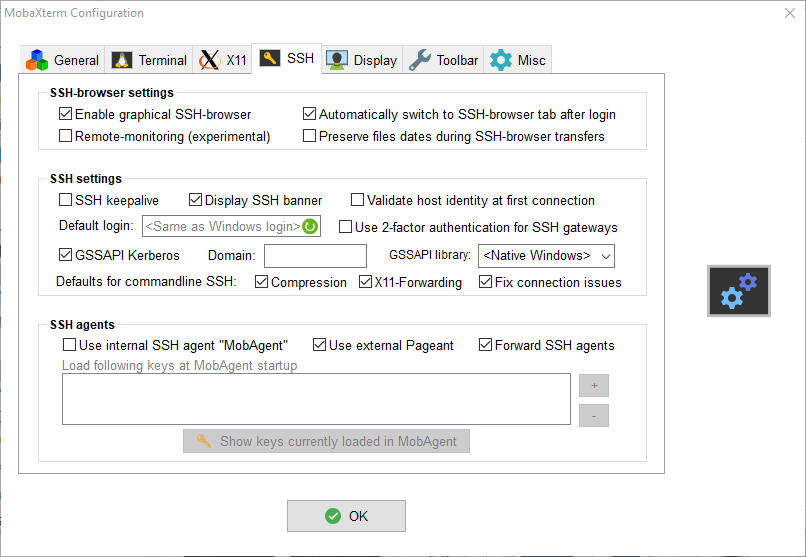Image resolution: width=806 pixels, height=557 pixels.
Task: Click the teal gear Misc icon
Action: (x=501, y=60)
